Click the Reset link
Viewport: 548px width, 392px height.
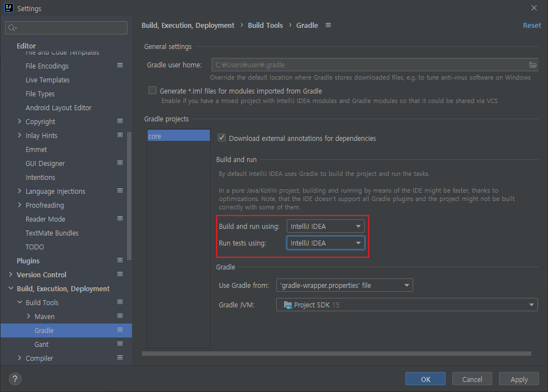(x=532, y=26)
